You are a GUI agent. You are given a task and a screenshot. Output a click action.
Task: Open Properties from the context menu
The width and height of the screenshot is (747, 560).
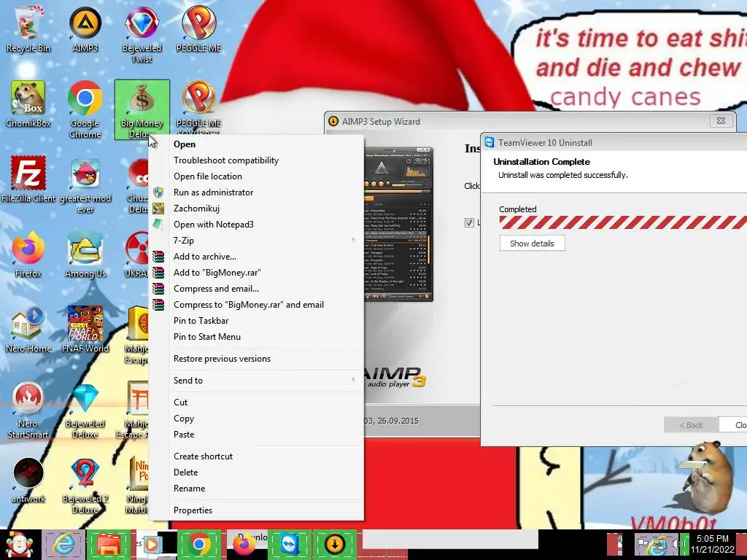coord(258,510)
